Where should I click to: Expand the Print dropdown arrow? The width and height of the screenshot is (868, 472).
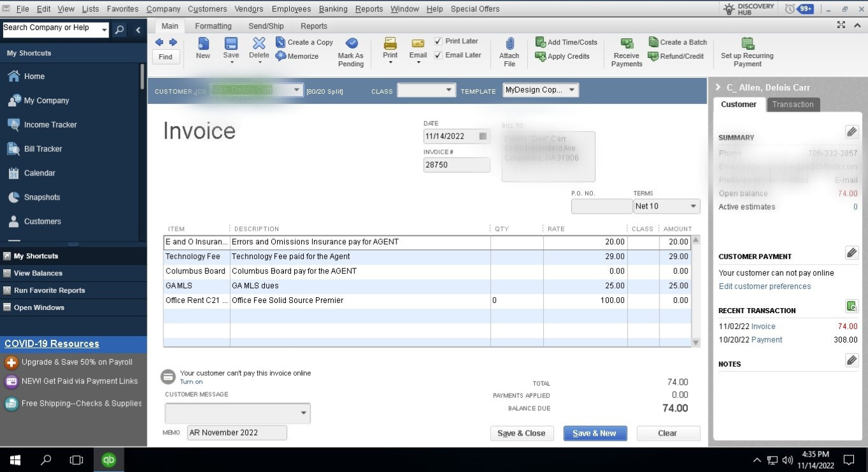390,63
